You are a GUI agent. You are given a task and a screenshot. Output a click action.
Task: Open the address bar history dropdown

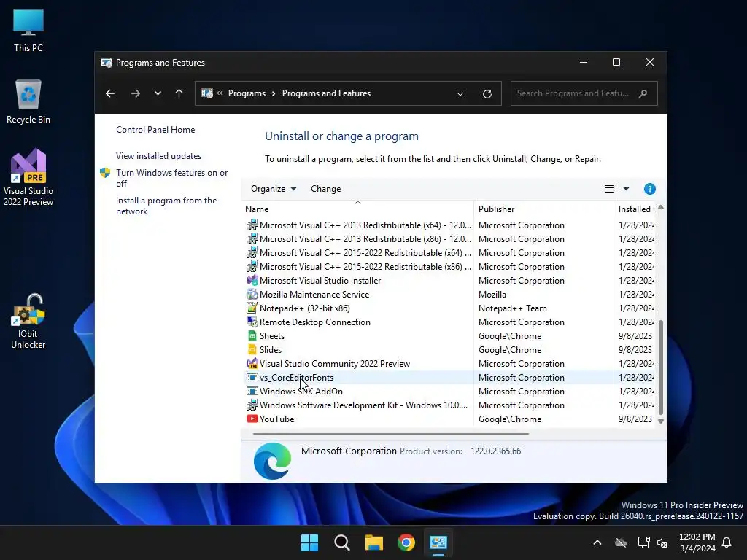[460, 94]
